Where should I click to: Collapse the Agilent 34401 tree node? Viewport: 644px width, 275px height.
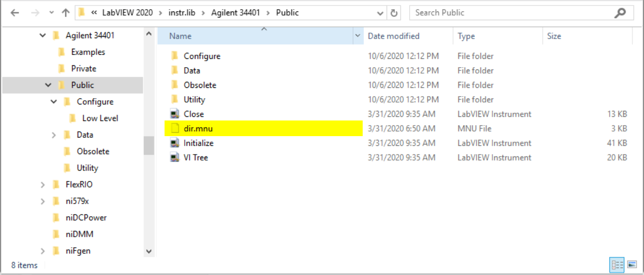click(43, 35)
